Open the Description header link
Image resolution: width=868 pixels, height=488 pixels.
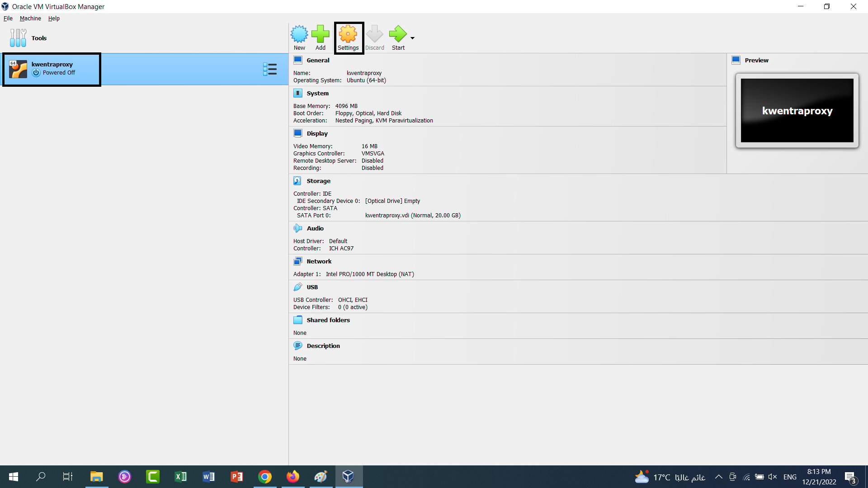coord(324,346)
